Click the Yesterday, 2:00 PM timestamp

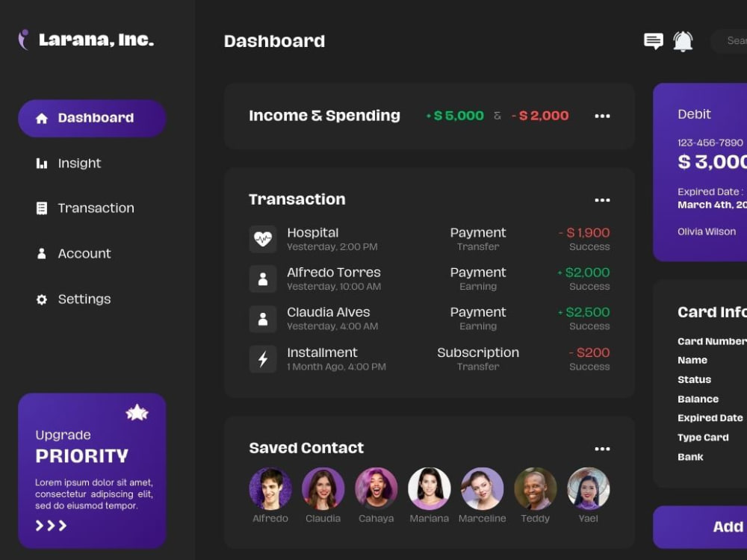click(x=332, y=246)
